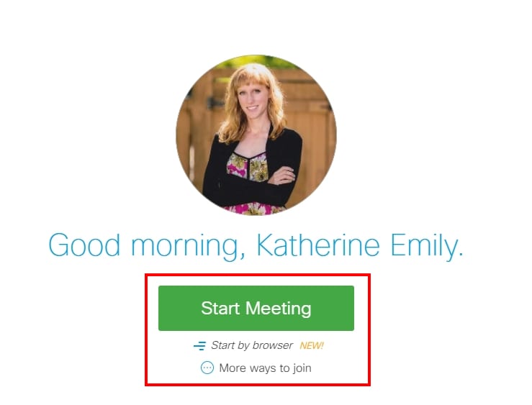The height and width of the screenshot is (405, 532).
Task: Click the italic word Start below button
Action: [x=223, y=345]
